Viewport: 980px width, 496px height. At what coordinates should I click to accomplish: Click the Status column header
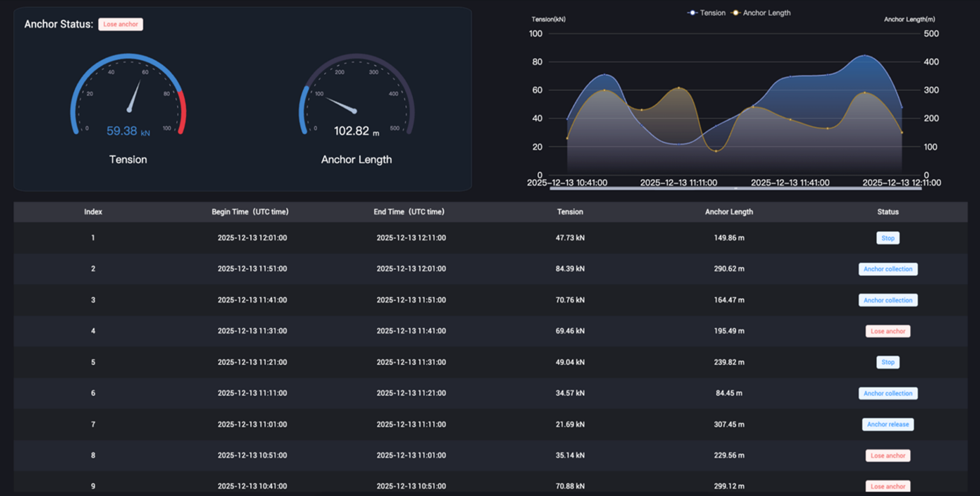(888, 212)
